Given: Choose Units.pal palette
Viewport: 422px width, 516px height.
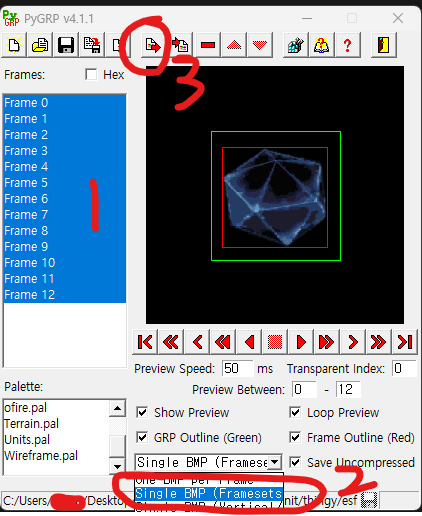Looking at the screenshot, I should tap(56, 440).
